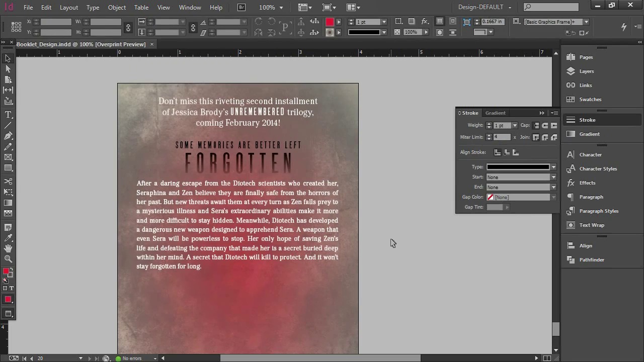Select the Direct Selection tool
This screenshot has height=362, width=644.
click(x=8, y=69)
